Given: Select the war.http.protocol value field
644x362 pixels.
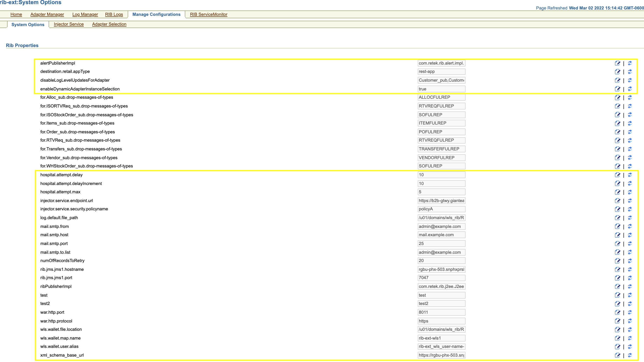Looking at the screenshot, I should (x=441, y=321).
